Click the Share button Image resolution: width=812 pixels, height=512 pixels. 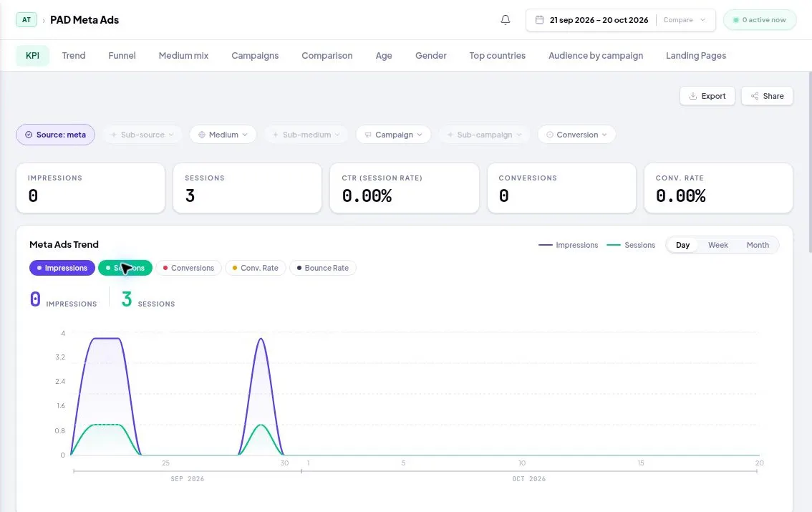768,96
